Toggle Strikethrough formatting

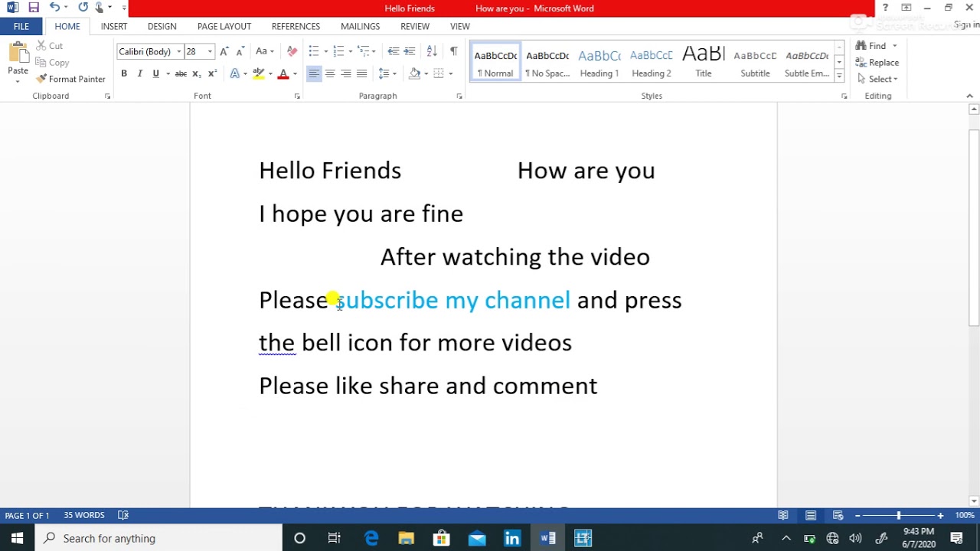181,73
